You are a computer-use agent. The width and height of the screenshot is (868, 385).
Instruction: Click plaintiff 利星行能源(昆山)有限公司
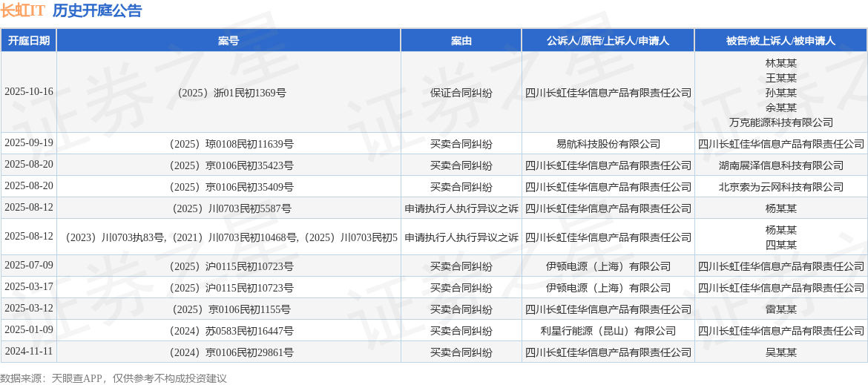608,332
